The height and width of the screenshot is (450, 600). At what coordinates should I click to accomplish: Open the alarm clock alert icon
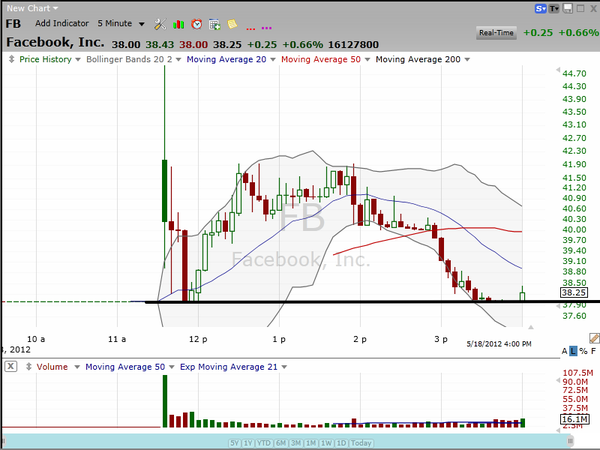point(197,23)
